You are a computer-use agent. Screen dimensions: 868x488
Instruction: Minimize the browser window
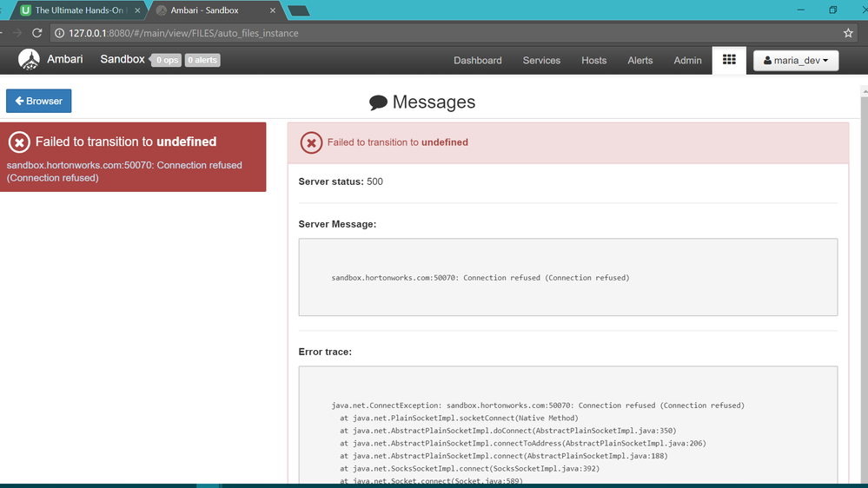coord(800,10)
